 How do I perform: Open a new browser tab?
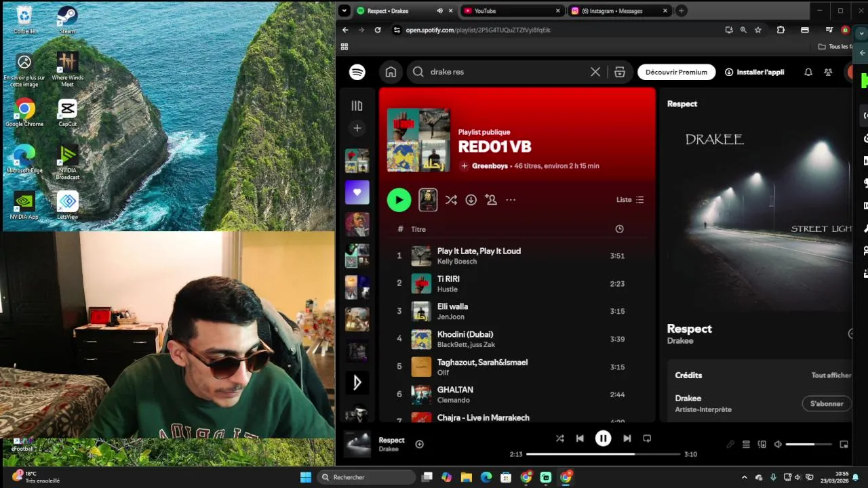(681, 11)
